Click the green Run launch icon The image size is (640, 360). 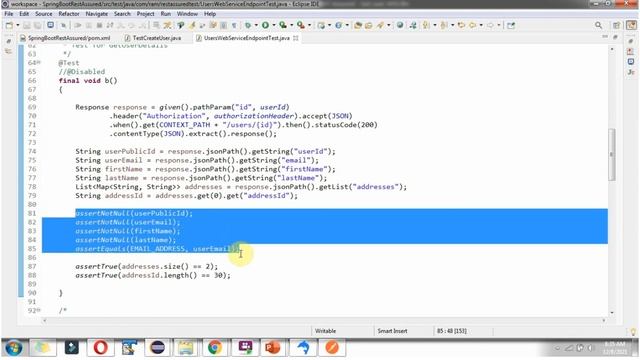pos(265,25)
